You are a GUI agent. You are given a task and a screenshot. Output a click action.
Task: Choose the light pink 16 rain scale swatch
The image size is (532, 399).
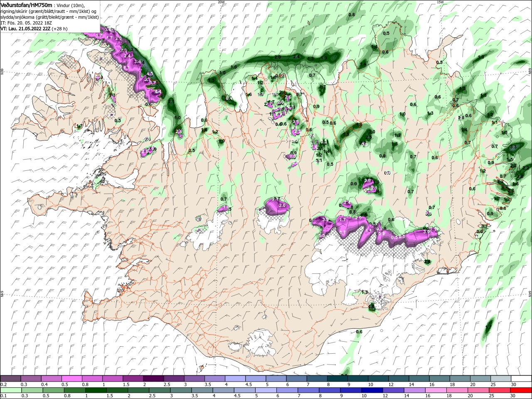[x=436, y=390]
